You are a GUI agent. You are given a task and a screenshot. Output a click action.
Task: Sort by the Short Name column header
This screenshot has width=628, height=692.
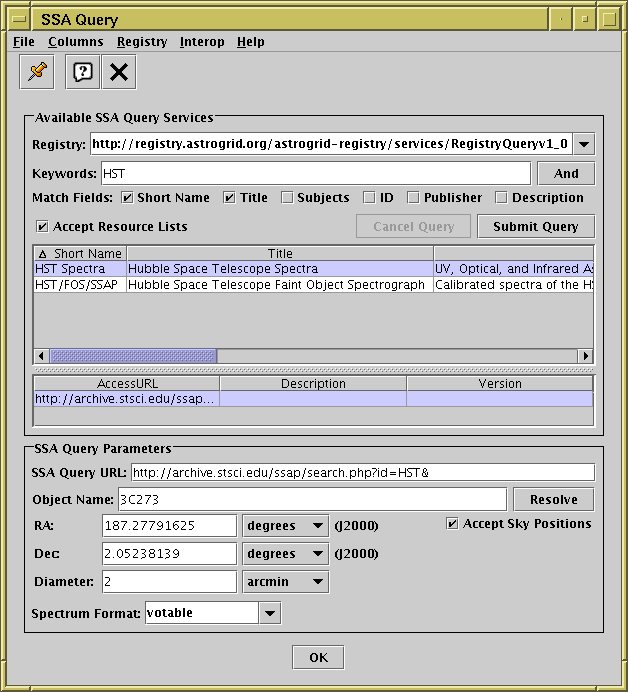[x=80, y=254]
